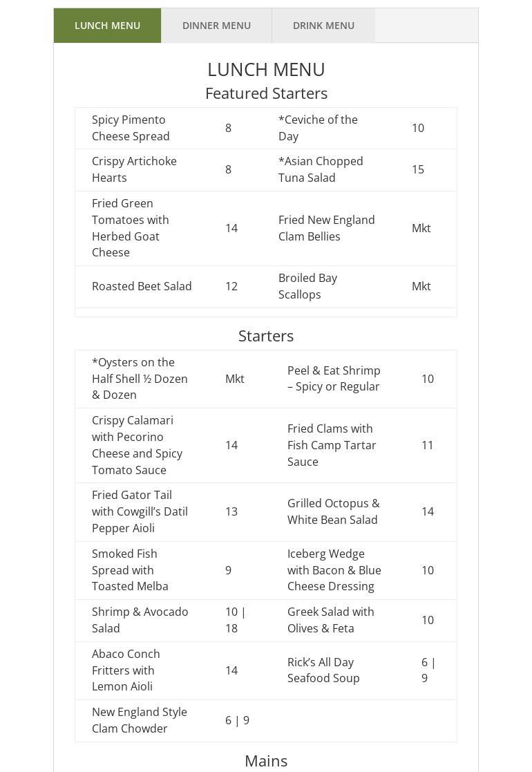The height and width of the screenshot is (772, 532).
Task: Click Asian Chopped Tuna Salad
Action: tap(321, 169)
